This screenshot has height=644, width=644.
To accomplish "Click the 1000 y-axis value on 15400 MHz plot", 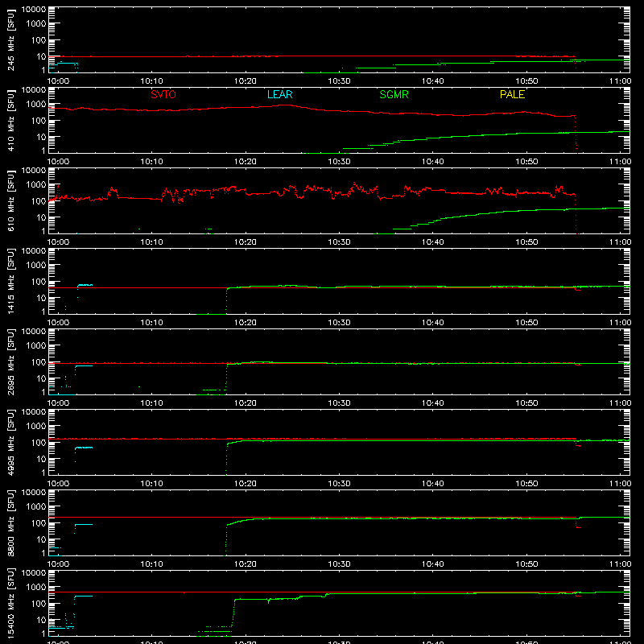I will (x=36, y=588).
